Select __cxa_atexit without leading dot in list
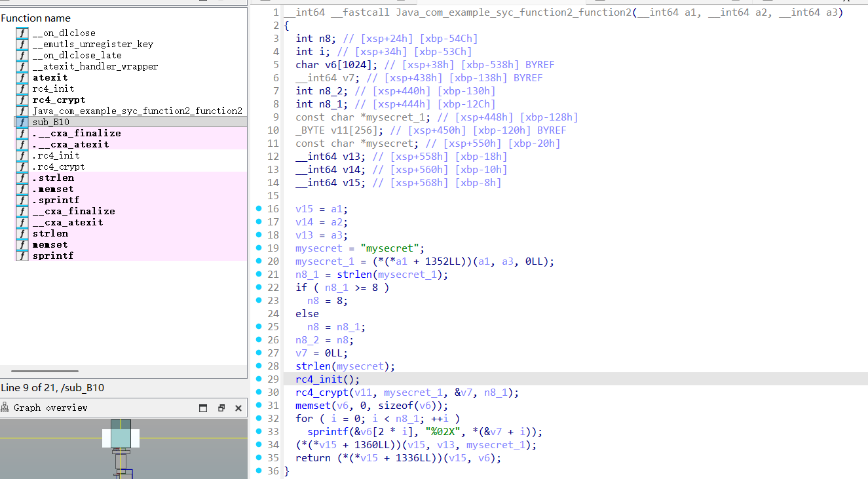Image resolution: width=868 pixels, height=479 pixels. click(x=68, y=222)
